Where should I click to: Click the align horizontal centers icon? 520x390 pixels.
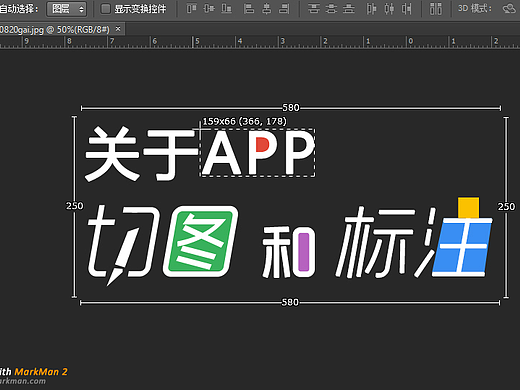(x=266, y=9)
